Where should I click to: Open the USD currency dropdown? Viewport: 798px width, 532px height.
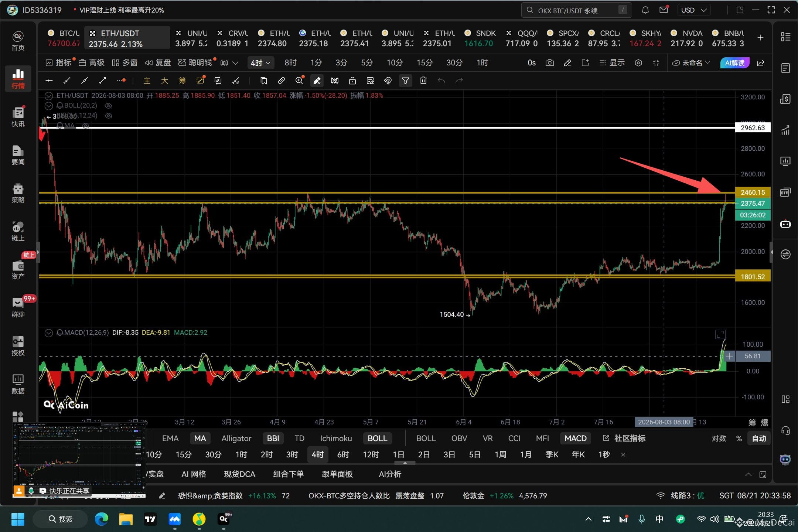(694, 10)
